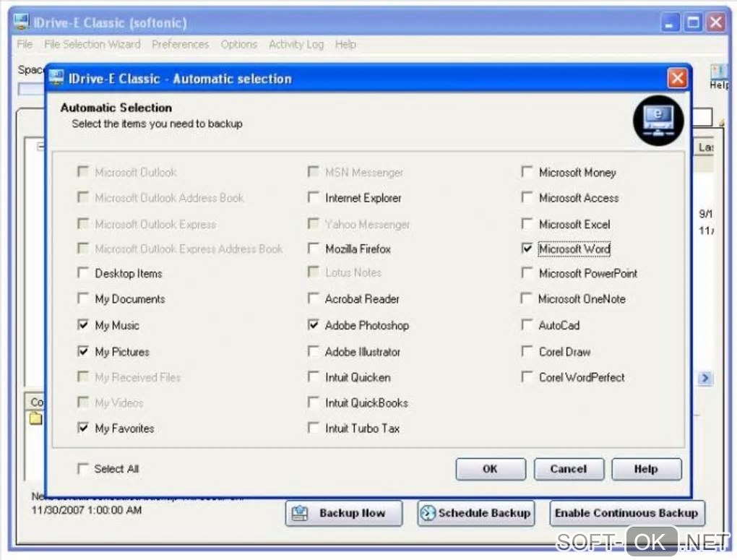This screenshot has width=737, height=560.
Task: Enable the Mozilla Firefox checkbox
Action: coord(313,248)
